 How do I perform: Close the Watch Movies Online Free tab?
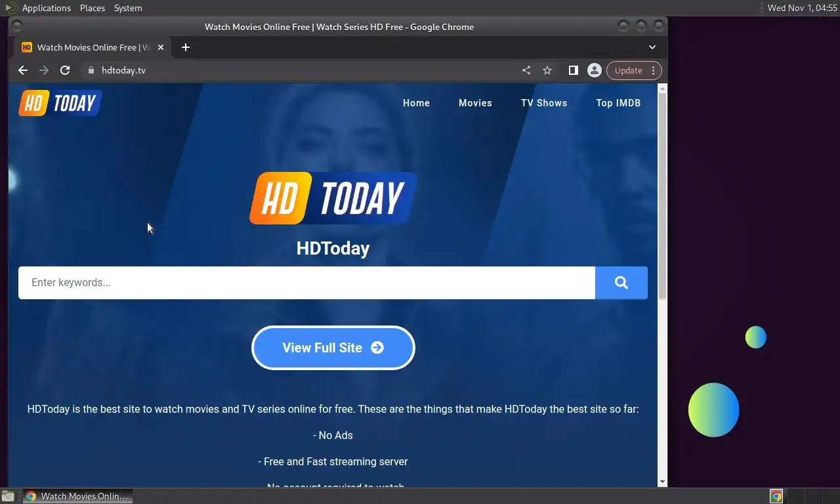tap(161, 47)
